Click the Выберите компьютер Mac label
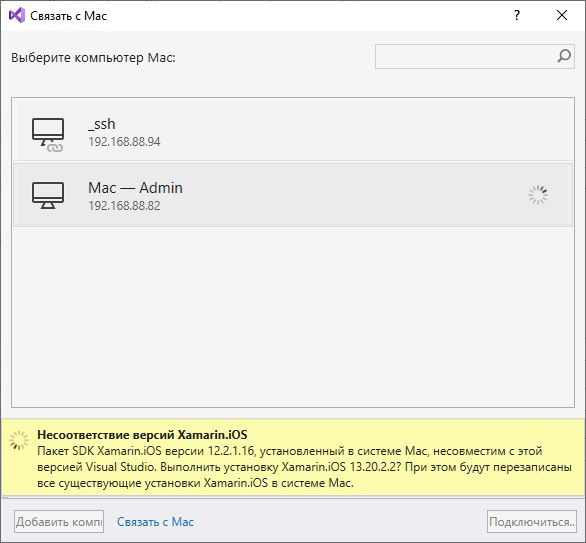This screenshot has width=586, height=543. click(x=93, y=58)
